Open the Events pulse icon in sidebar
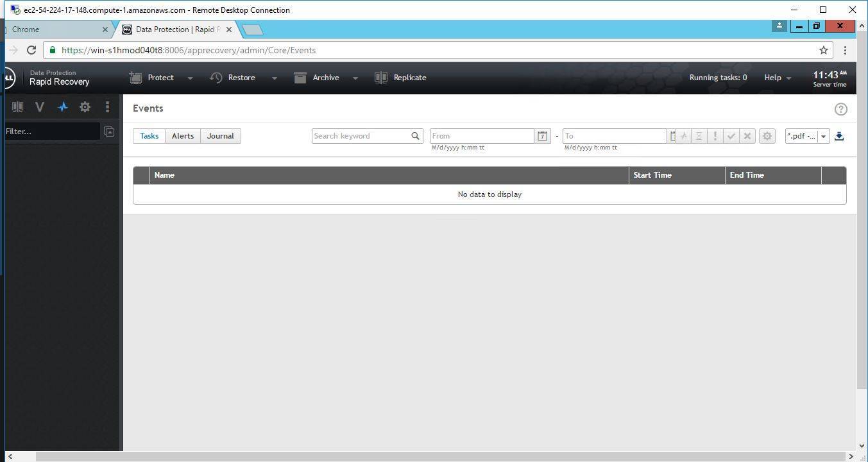This screenshot has height=462, width=868. point(63,107)
